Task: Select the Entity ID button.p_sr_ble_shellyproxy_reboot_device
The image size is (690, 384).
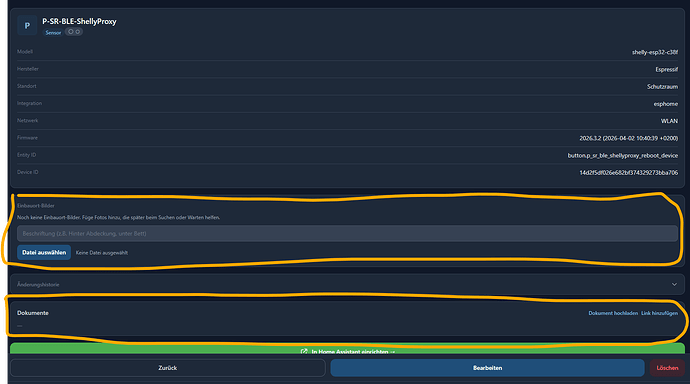Action: [623, 155]
